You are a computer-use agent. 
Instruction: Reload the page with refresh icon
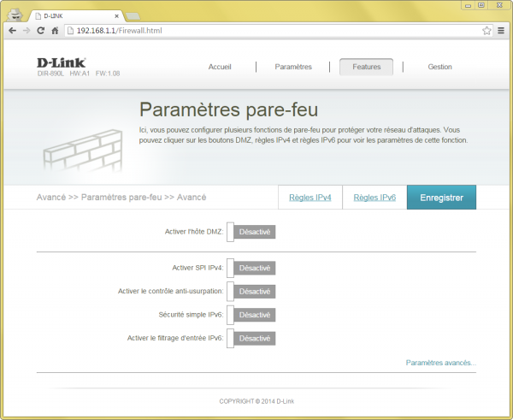(40, 31)
